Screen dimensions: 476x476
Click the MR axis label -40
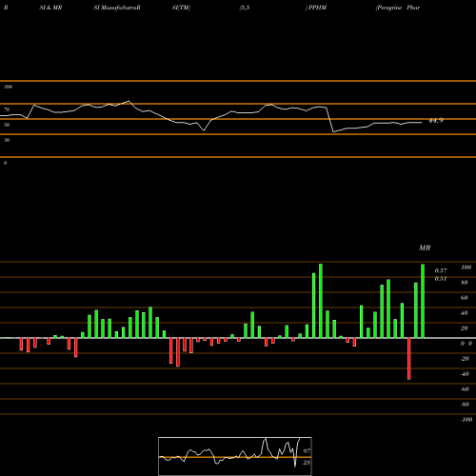(x=465, y=374)
